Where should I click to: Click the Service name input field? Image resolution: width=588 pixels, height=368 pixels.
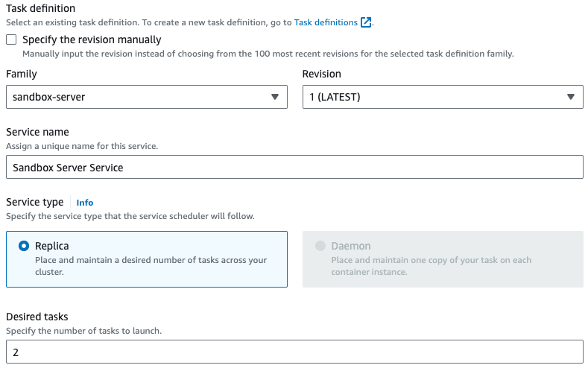(x=294, y=167)
